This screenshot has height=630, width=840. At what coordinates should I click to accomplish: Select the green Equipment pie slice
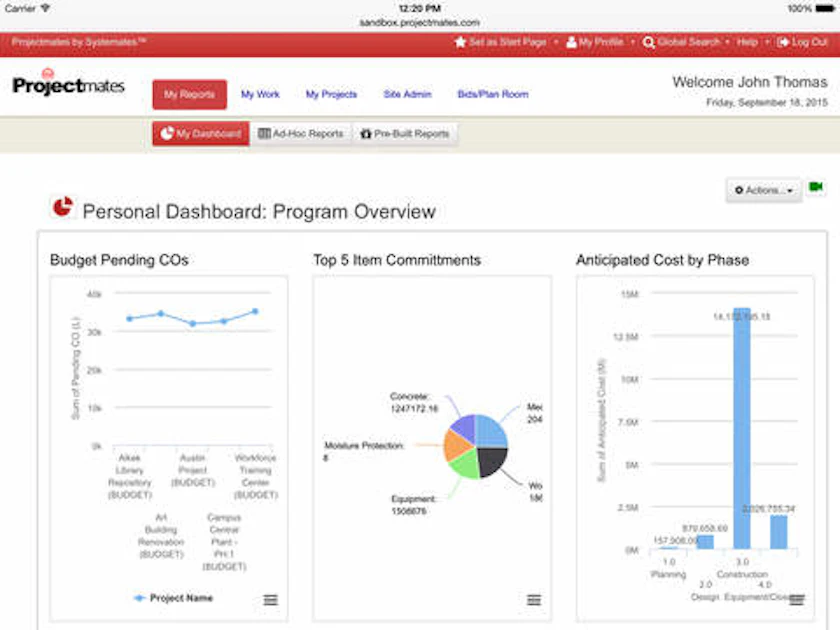tap(464, 464)
